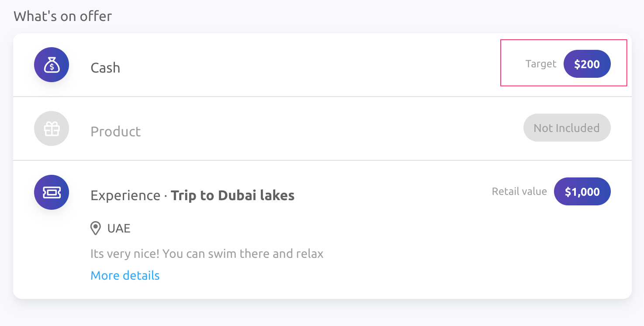644x326 pixels.
Task: Select the $200 target badge
Action: coord(587,64)
